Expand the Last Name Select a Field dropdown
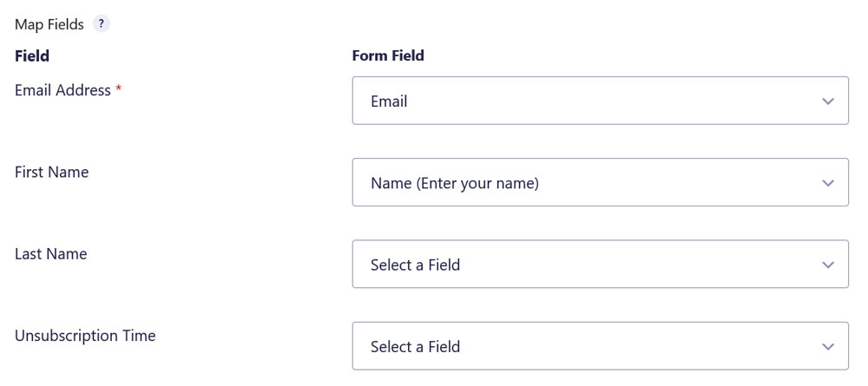The image size is (868, 386). (600, 265)
